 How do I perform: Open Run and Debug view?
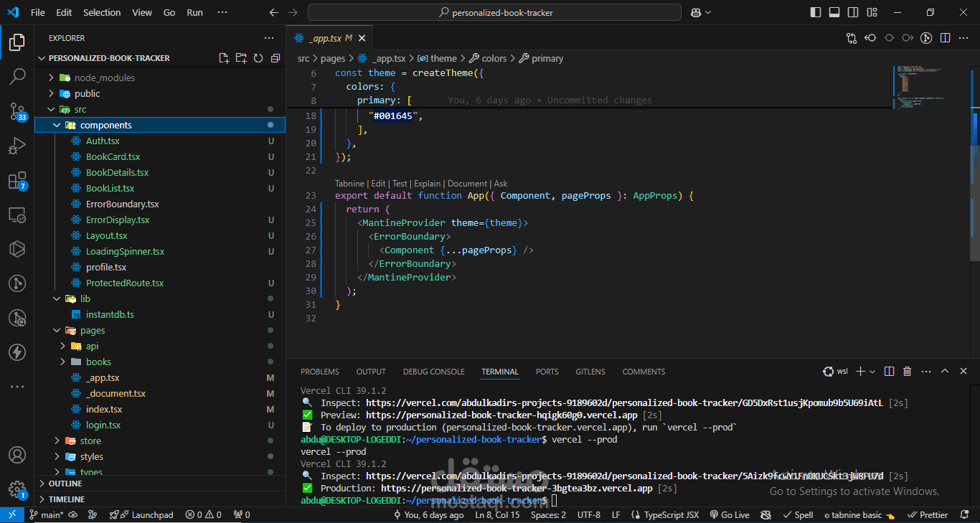pyautogui.click(x=17, y=146)
